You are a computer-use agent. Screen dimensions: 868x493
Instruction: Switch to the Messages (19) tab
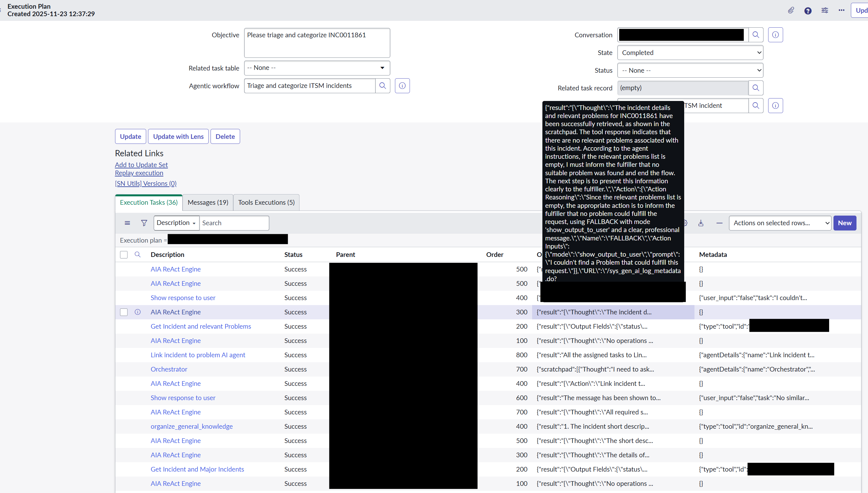click(208, 203)
